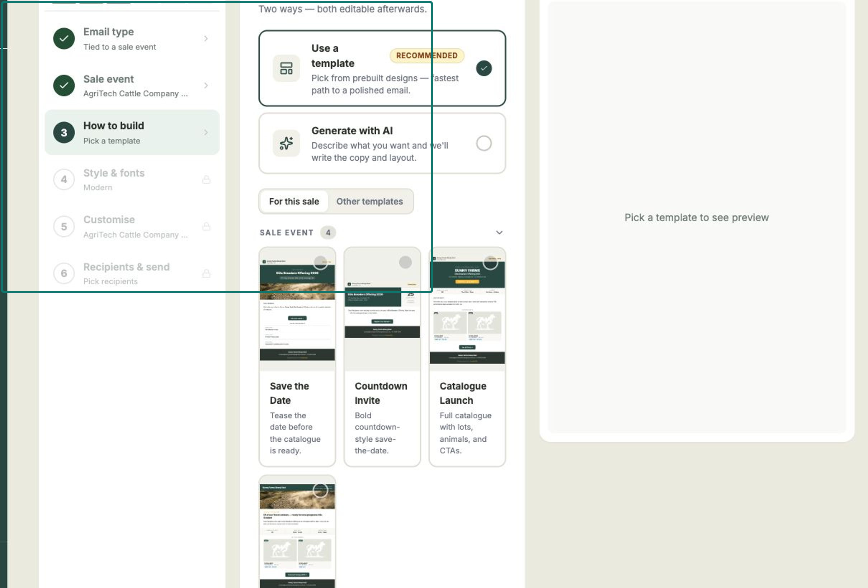The width and height of the screenshot is (868, 588).
Task: Choose the Generate with AI card
Action: [x=382, y=143]
